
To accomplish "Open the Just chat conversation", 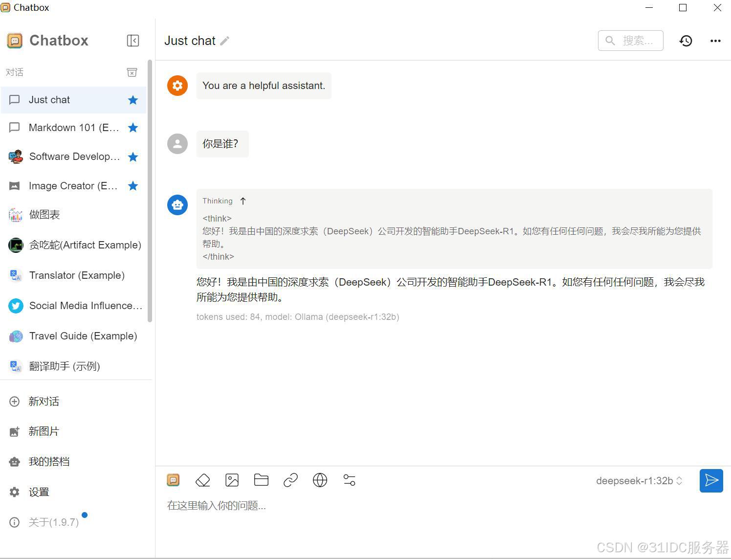I will 73,100.
